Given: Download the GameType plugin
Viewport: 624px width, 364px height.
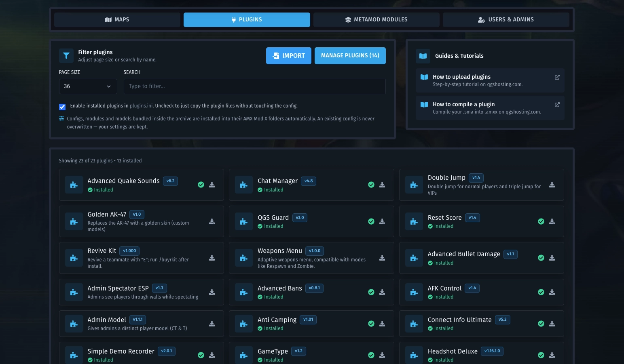Looking at the screenshot, I should tap(382, 355).
